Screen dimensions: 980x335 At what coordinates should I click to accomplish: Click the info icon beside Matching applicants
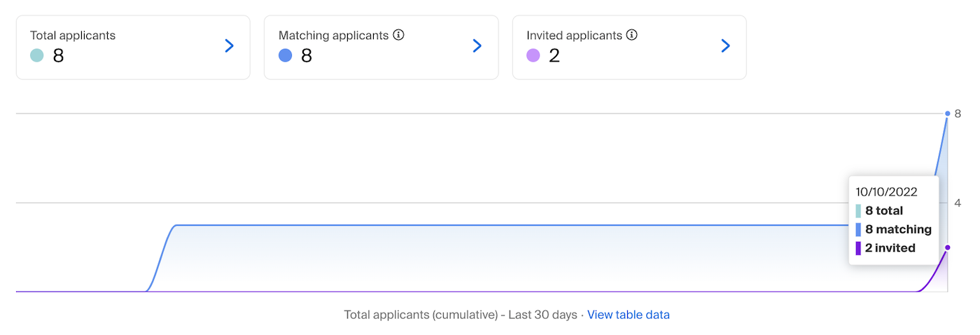point(399,35)
